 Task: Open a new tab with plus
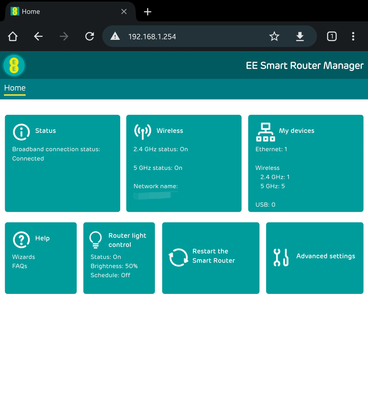click(147, 12)
